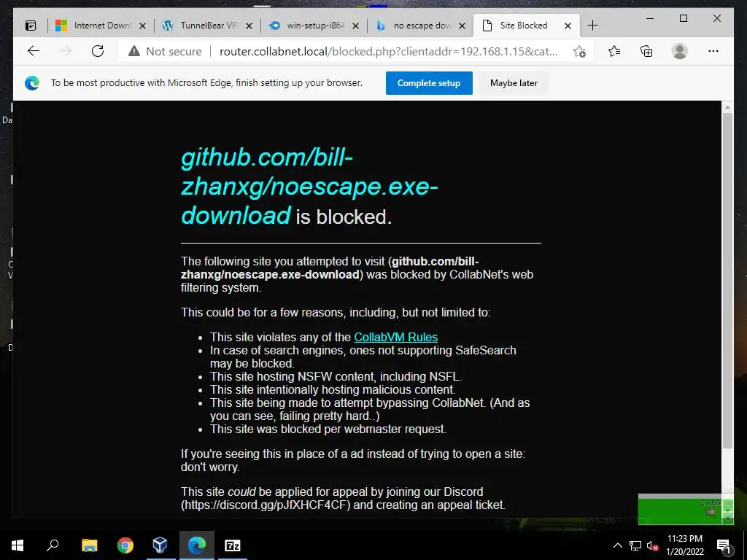Image resolution: width=747 pixels, height=560 pixels.
Task: Click the Not secure warning icon
Action: click(x=134, y=51)
